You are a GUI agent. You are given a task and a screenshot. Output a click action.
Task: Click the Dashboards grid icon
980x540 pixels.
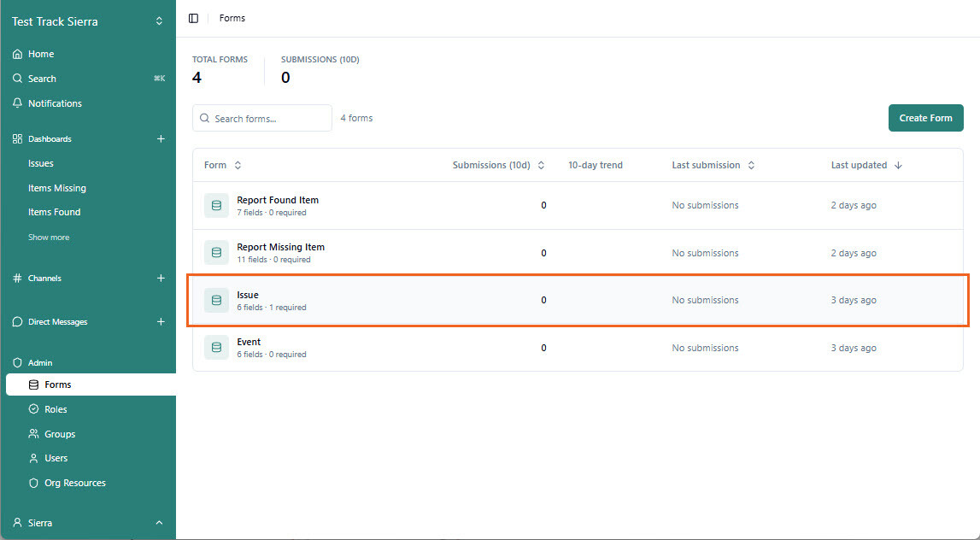[17, 138]
